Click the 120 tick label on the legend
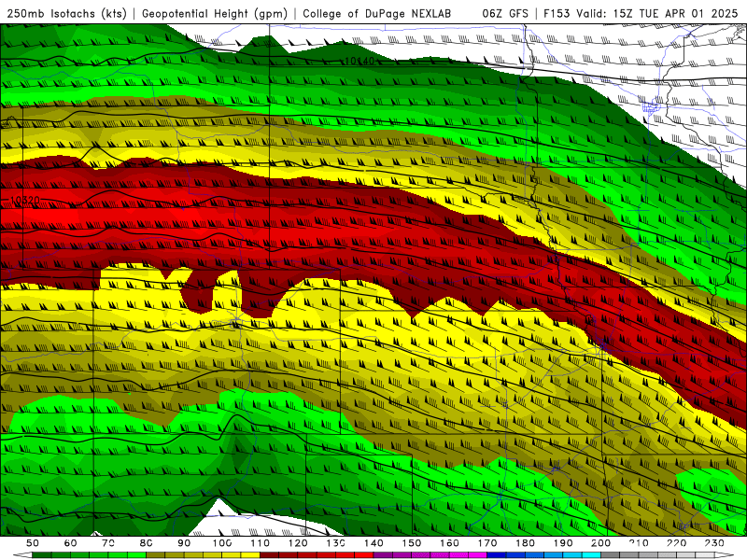The image size is (747, 560). [x=298, y=543]
